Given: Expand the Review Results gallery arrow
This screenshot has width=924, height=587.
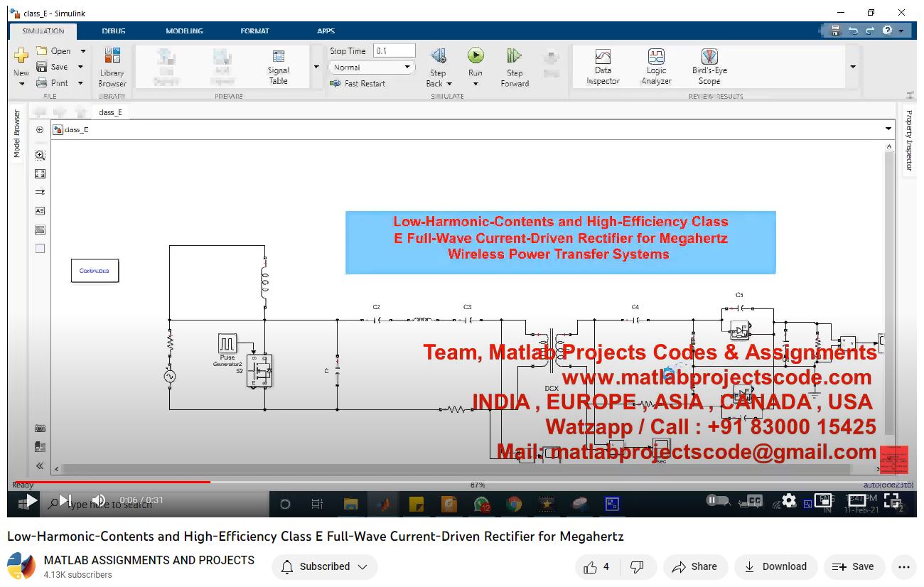Looking at the screenshot, I should pos(853,67).
